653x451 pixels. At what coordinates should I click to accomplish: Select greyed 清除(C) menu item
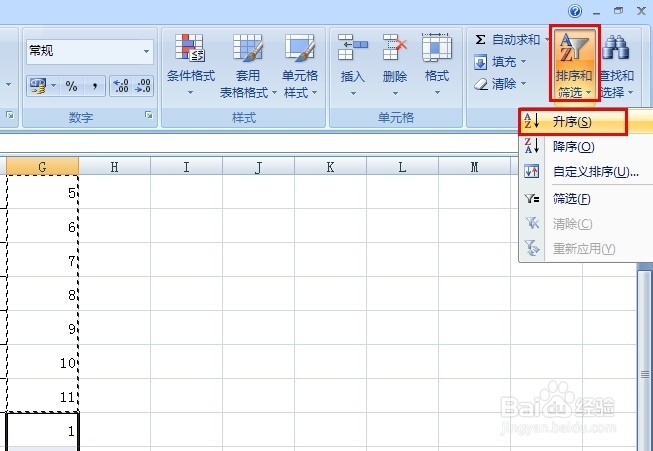pyautogui.click(x=586, y=224)
